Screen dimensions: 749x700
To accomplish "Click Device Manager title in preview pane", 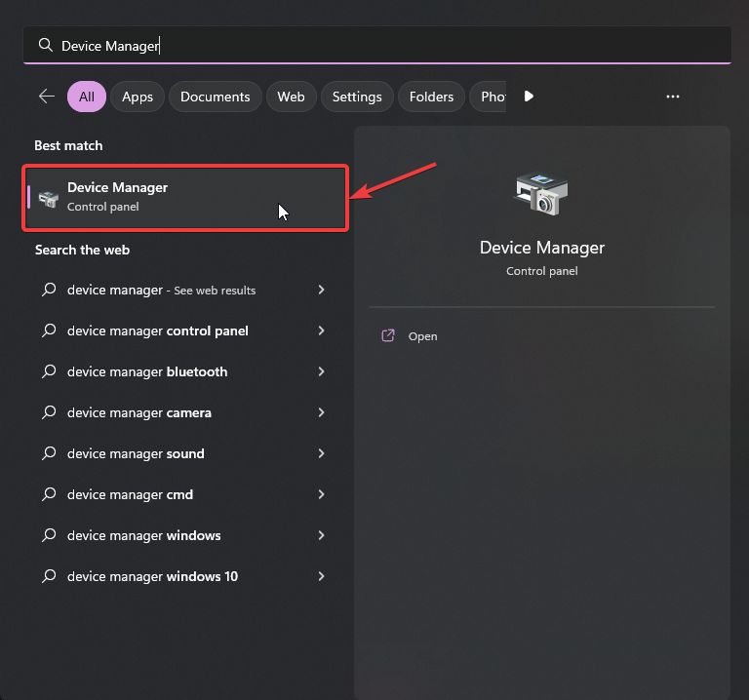I will (x=541, y=248).
